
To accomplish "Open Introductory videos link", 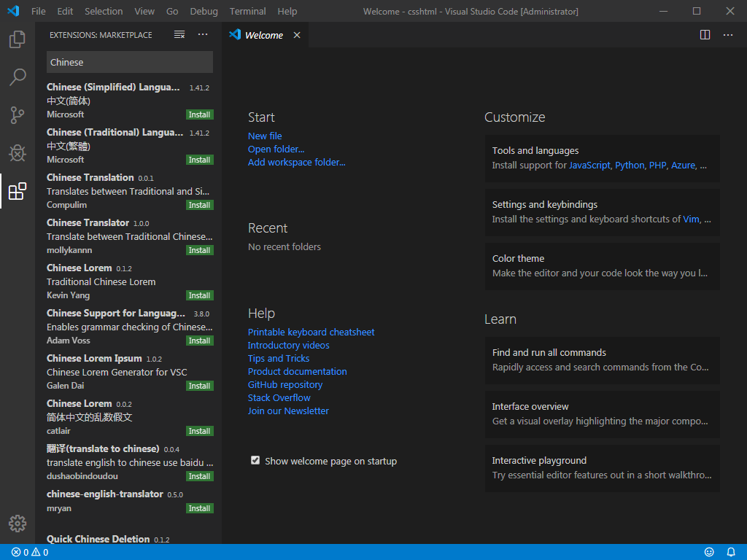I will pos(288,345).
